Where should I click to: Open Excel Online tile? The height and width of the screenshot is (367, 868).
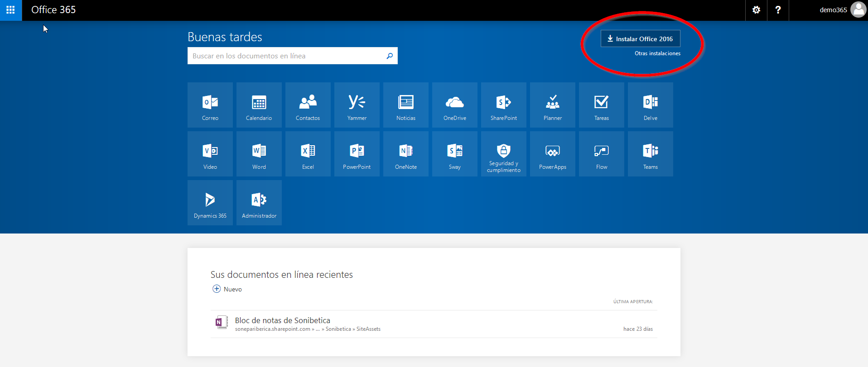click(308, 154)
